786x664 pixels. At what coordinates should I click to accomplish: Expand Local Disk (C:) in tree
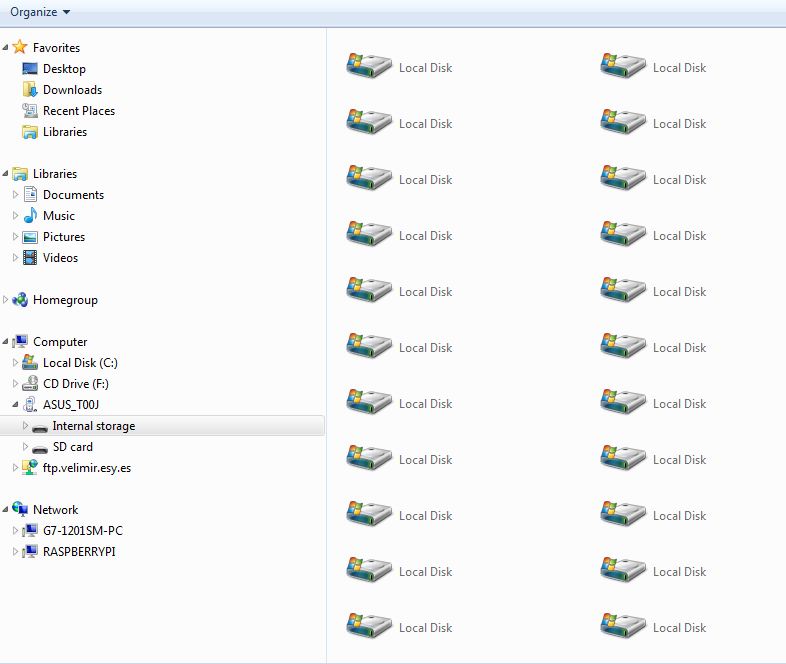pyautogui.click(x=15, y=362)
